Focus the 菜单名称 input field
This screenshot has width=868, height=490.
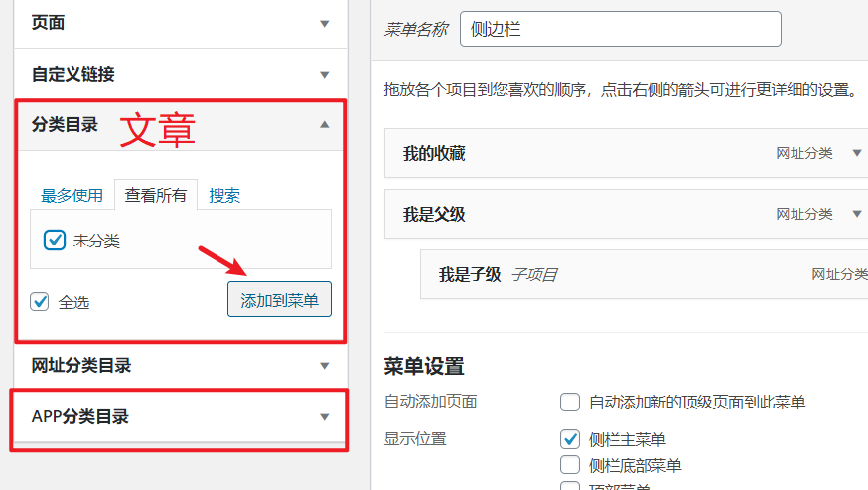(621, 29)
